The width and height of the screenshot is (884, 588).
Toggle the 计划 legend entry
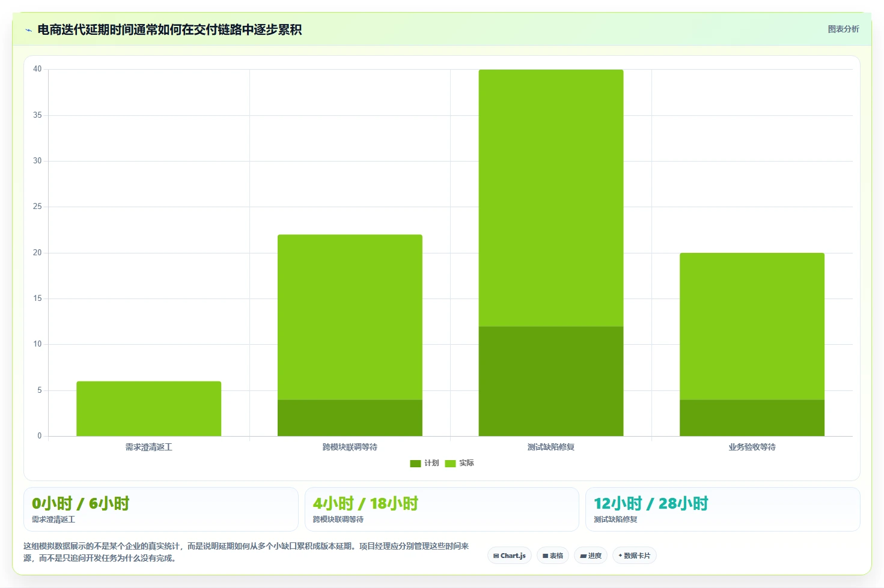(x=424, y=463)
